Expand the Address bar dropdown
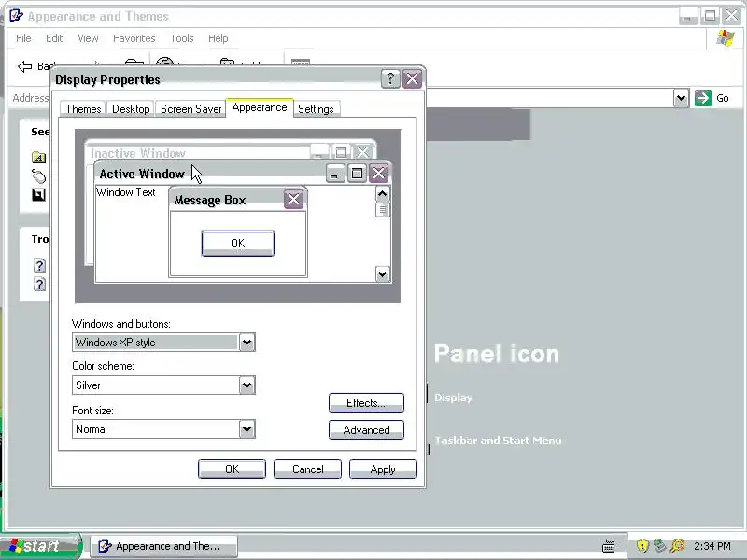 pos(682,99)
